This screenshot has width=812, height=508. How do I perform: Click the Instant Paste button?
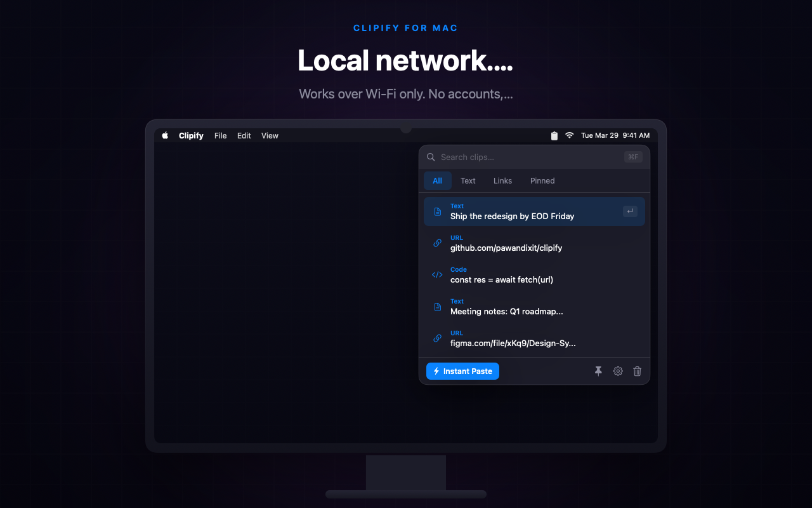(x=462, y=371)
